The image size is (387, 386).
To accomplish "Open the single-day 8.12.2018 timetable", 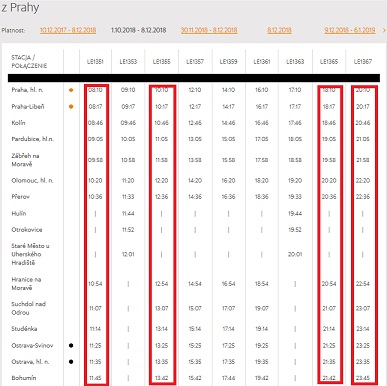I will pyautogui.click(x=279, y=30).
